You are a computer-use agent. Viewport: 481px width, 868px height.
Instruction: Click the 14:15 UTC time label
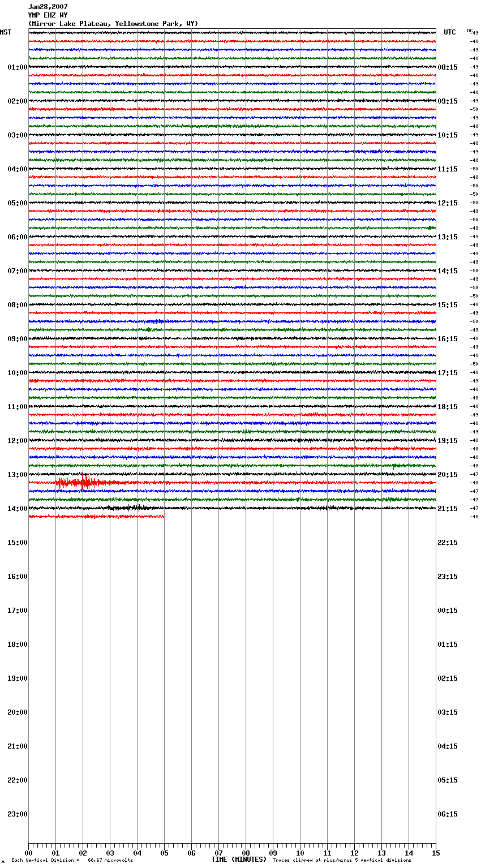click(x=448, y=271)
